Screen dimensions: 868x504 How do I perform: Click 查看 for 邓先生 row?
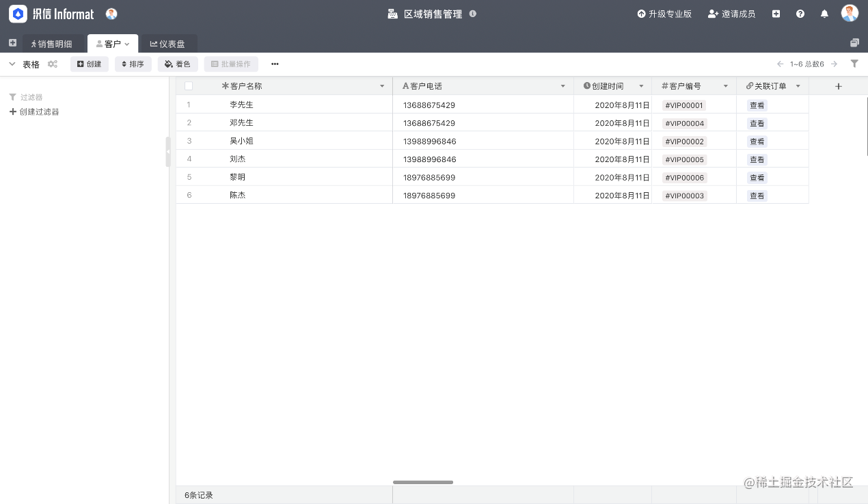pyautogui.click(x=757, y=123)
